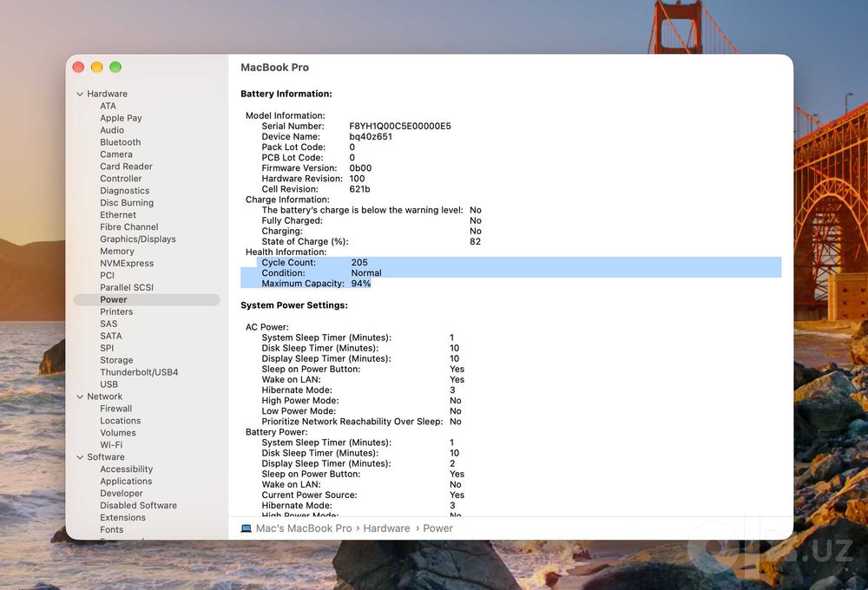The width and height of the screenshot is (868, 590).
Task: Open Firewall under Network
Action: [x=115, y=409]
